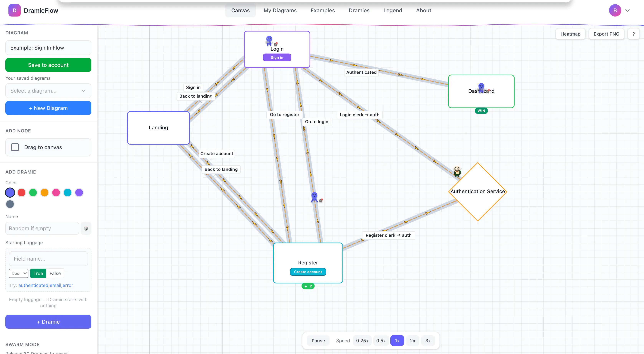Click the WIN badge under Dashboard

coord(481,111)
